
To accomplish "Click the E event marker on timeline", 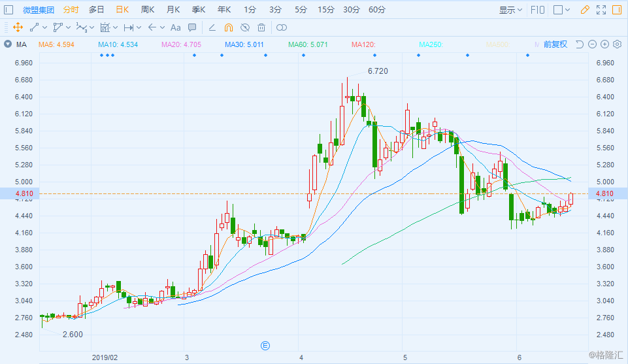I will tap(265, 346).
